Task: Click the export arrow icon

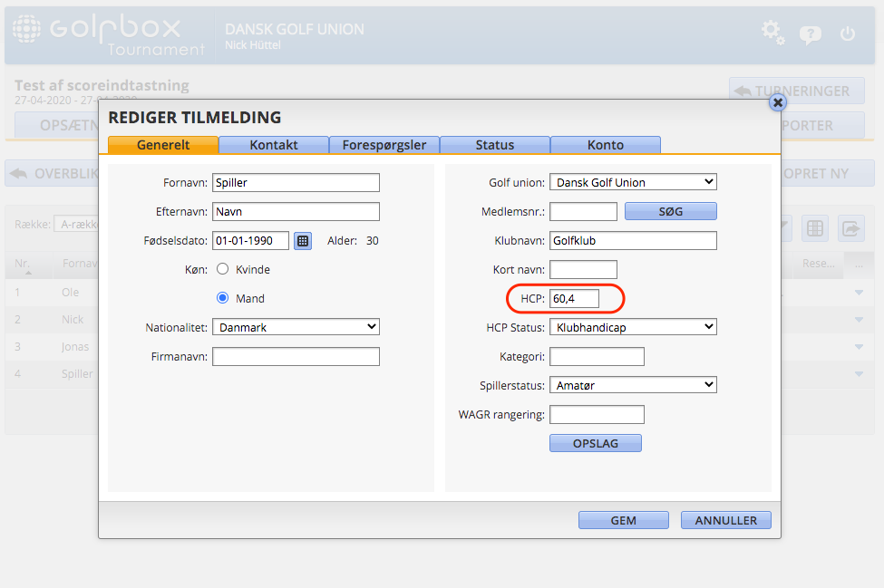Action: tap(851, 228)
